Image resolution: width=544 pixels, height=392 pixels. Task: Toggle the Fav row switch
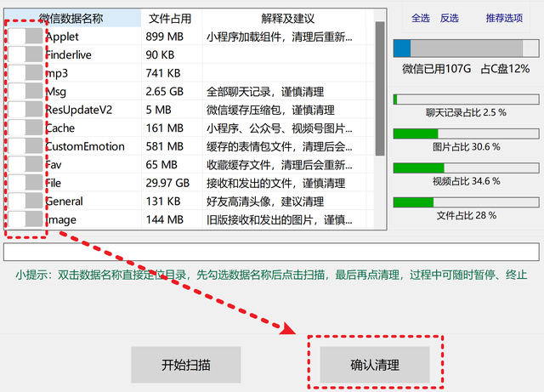pyautogui.click(x=25, y=165)
